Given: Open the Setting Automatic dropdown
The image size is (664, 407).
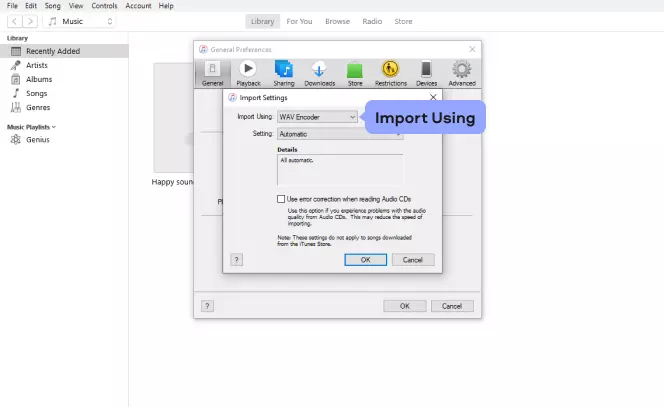Looking at the screenshot, I should [340, 134].
